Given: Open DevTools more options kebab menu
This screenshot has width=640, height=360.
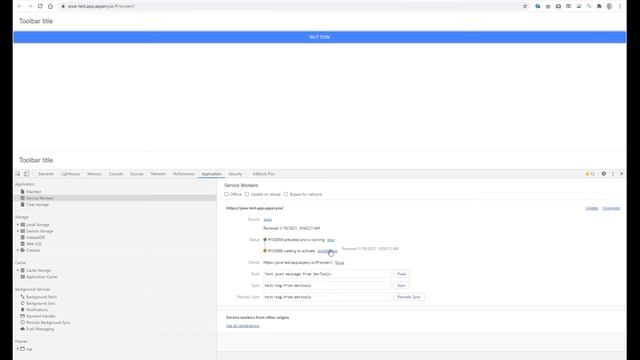Looking at the screenshot, I should tap(613, 174).
